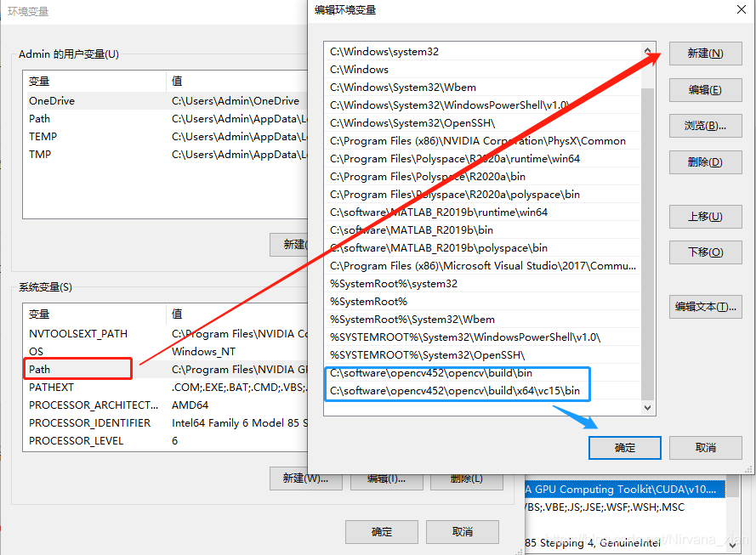Move entry up with 上移(U)
756x555 pixels.
click(x=705, y=217)
